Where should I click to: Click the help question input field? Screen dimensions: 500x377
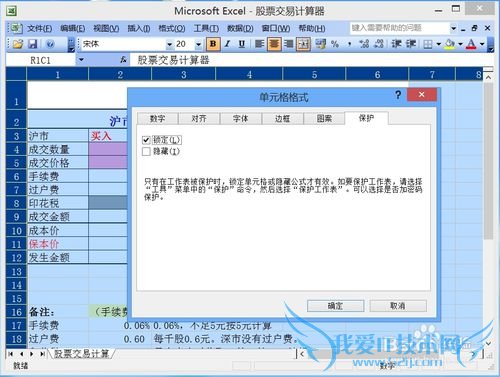pos(399,28)
